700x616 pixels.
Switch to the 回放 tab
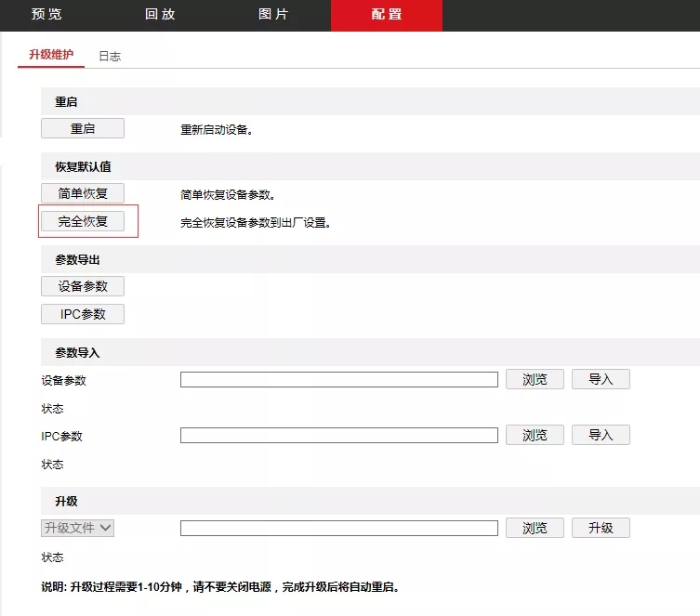click(160, 14)
